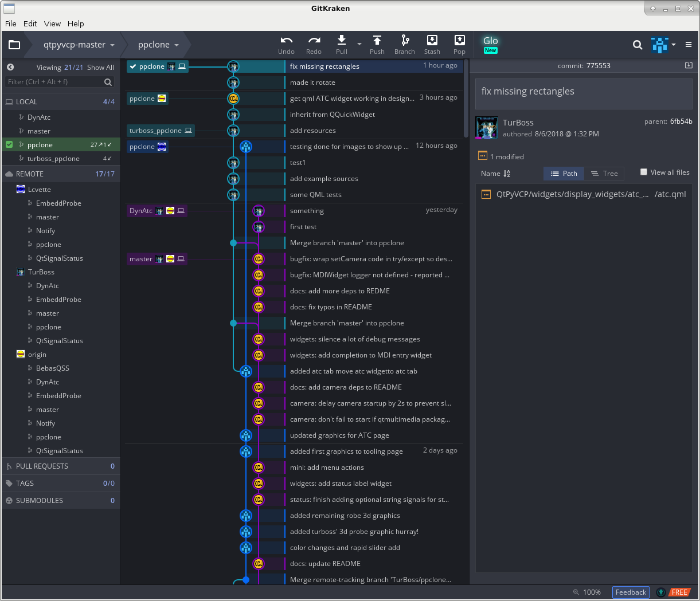Click Show All in the left panel
Screen dimensions: 700x601
(100, 67)
